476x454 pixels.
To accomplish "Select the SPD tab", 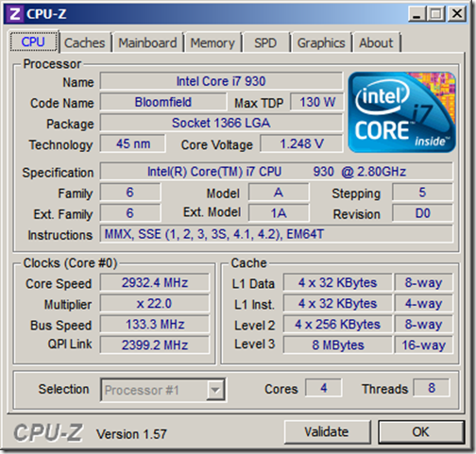I will [x=265, y=42].
